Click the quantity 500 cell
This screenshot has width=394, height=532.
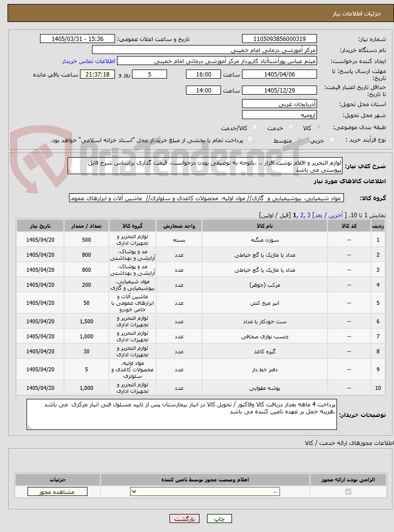(x=86, y=240)
